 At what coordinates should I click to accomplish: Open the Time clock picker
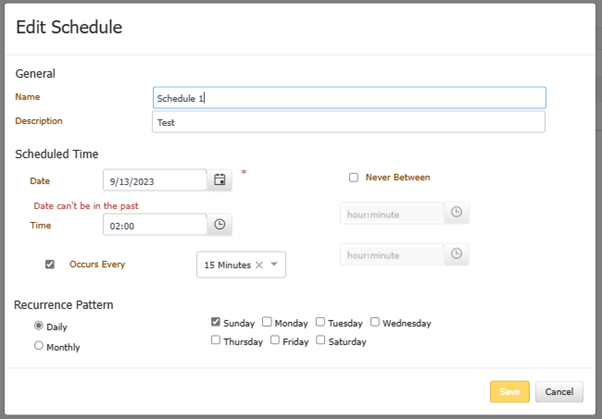[220, 224]
